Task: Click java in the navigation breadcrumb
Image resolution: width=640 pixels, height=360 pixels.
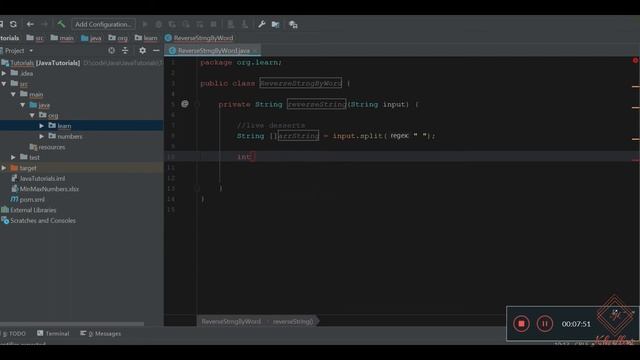Action: point(91,38)
